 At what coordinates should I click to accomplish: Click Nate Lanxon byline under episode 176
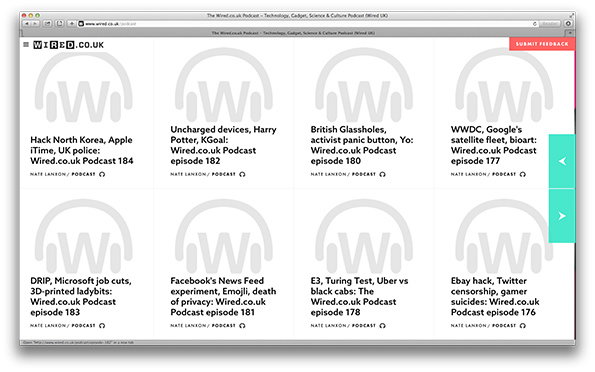(468, 325)
